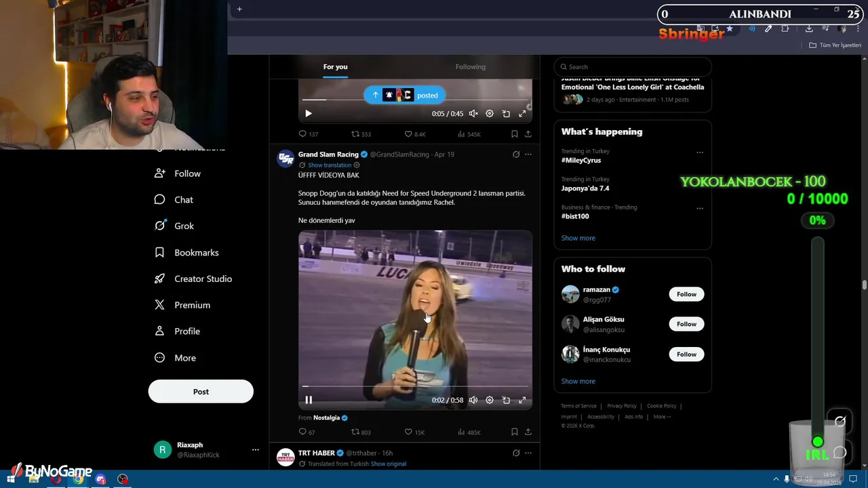Reply to the post with 137 replies
The width and height of the screenshot is (868, 488).
[x=309, y=134]
